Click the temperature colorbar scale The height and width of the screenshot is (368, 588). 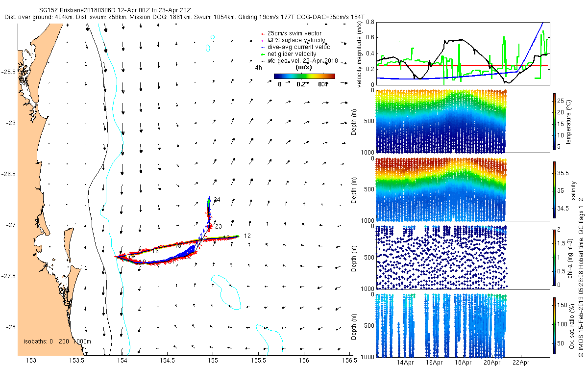555,121
